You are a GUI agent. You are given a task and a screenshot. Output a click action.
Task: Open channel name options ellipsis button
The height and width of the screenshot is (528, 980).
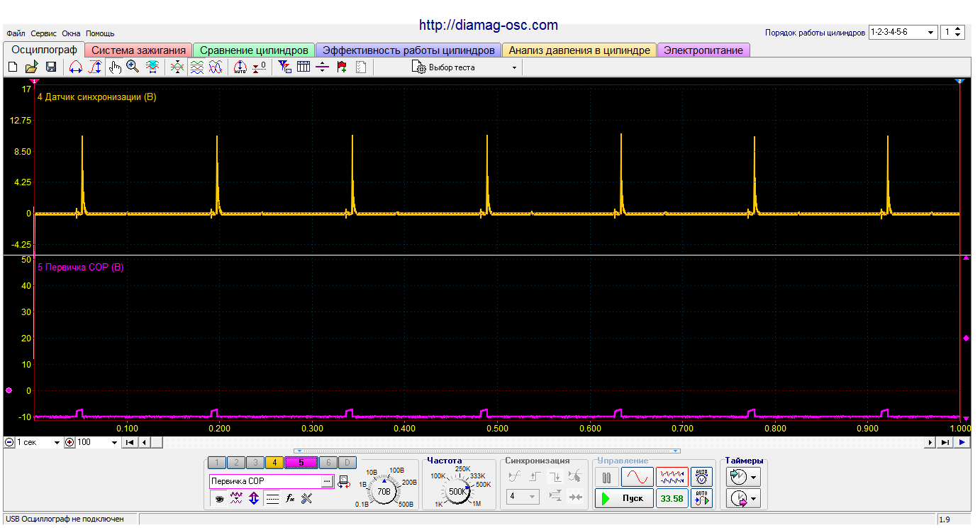point(327,481)
